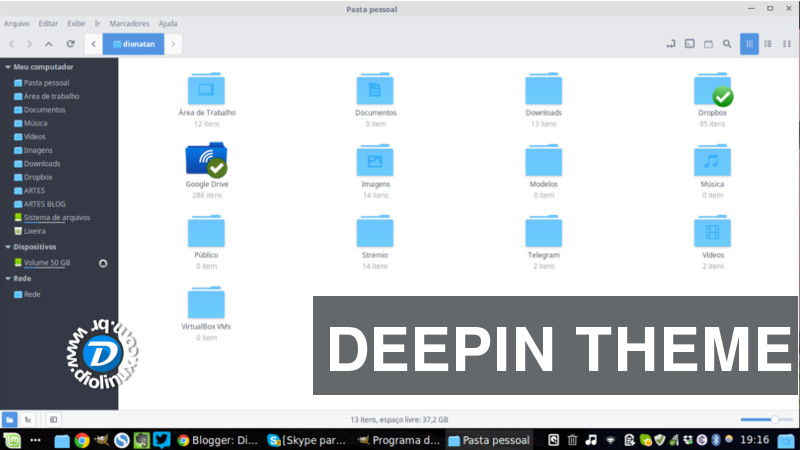The height and width of the screenshot is (450, 800).
Task: Select the Música folder icon in the main pane
Action: click(713, 160)
